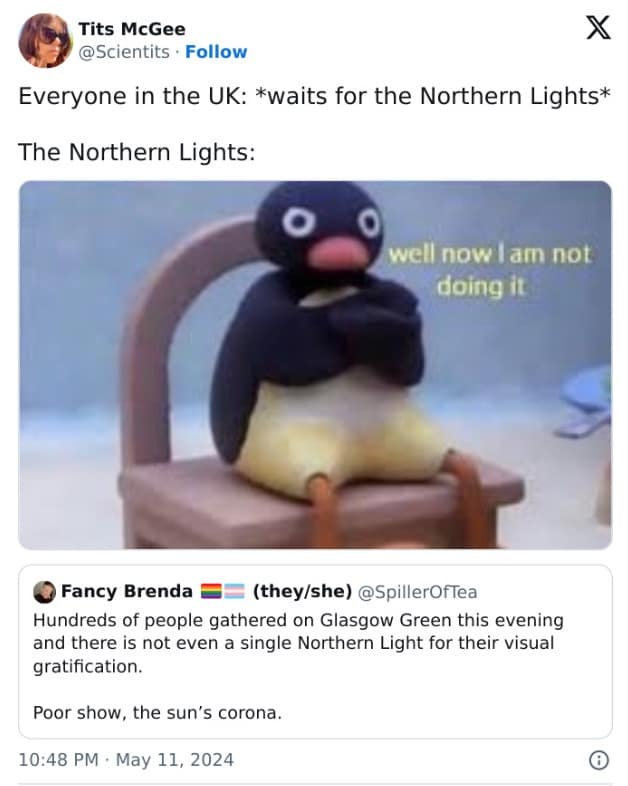628x786 pixels.
Task: Click Fancy Brenda's display name
Action: click(127, 592)
